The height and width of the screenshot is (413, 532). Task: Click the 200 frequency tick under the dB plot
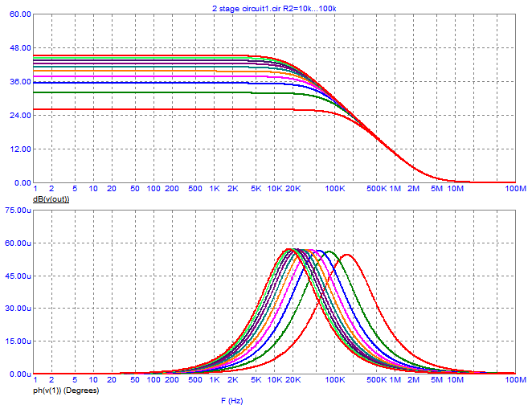(172, 189)
